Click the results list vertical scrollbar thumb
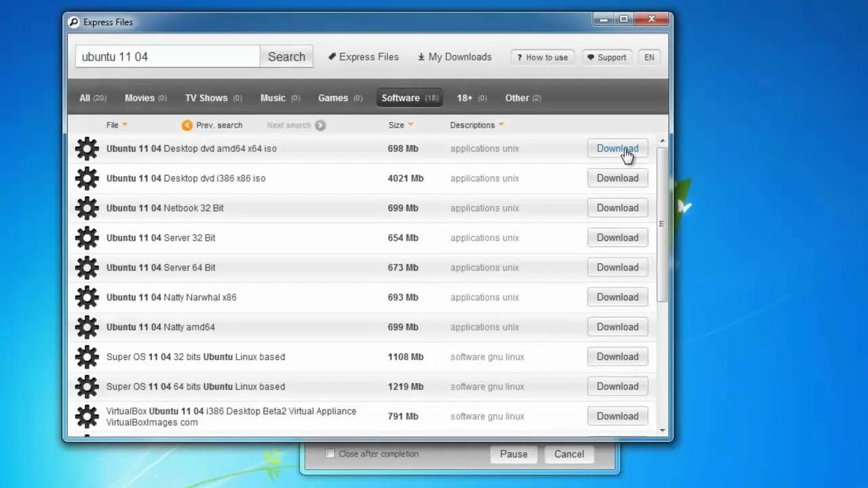Viewport: 868px width, 488px height. pos(663,224)
